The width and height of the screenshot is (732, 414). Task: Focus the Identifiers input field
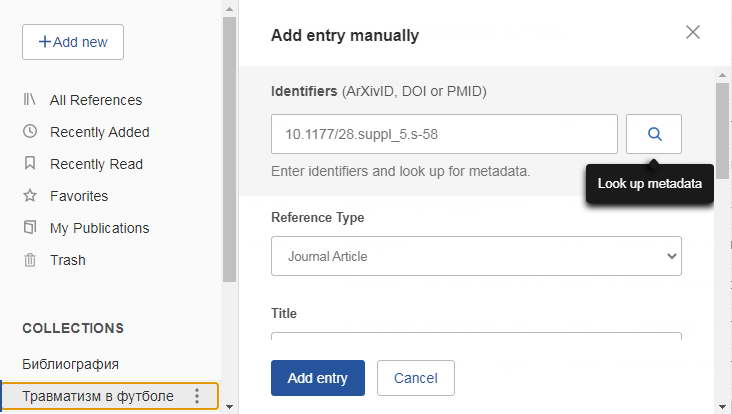(x=444, y=134)
